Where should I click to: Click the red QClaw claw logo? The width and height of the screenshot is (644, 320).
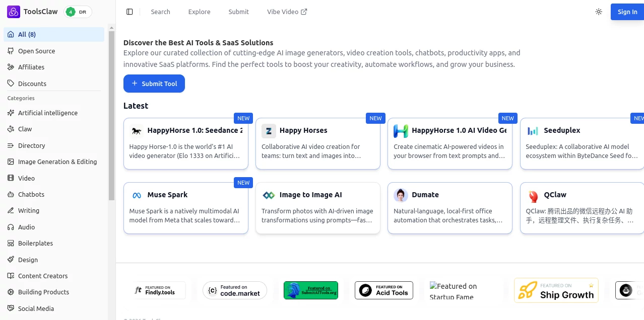[533, 195]
